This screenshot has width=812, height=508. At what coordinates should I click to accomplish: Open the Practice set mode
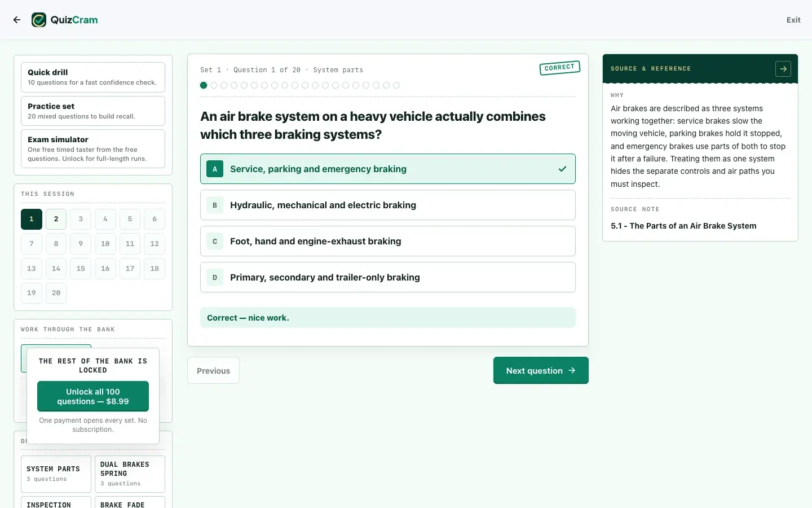coord(93,111)
